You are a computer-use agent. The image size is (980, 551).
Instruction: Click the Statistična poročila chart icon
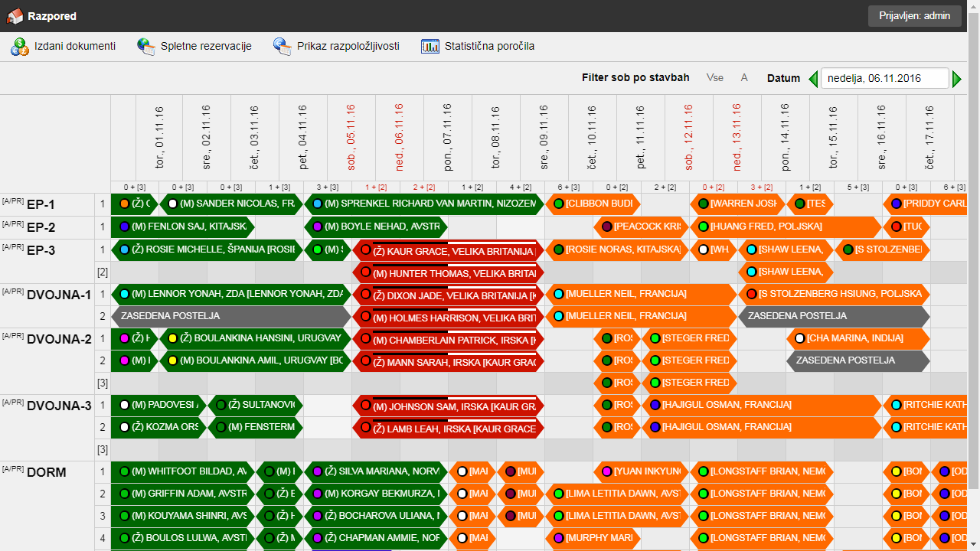point(430,47)
